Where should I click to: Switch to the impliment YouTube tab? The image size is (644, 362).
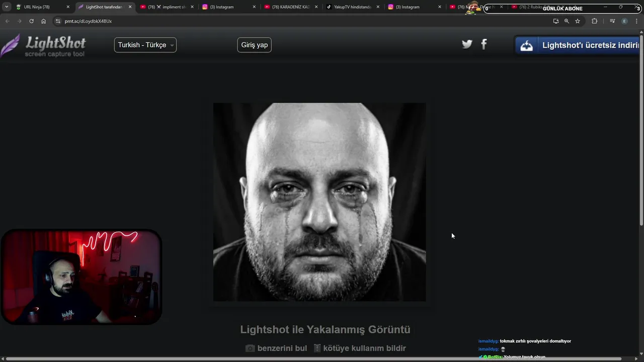[167, 7]
